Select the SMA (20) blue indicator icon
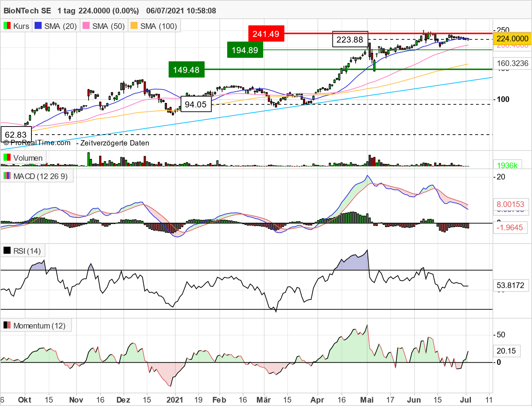The height and width of the screenshot is (406, 532). (37, 25)
